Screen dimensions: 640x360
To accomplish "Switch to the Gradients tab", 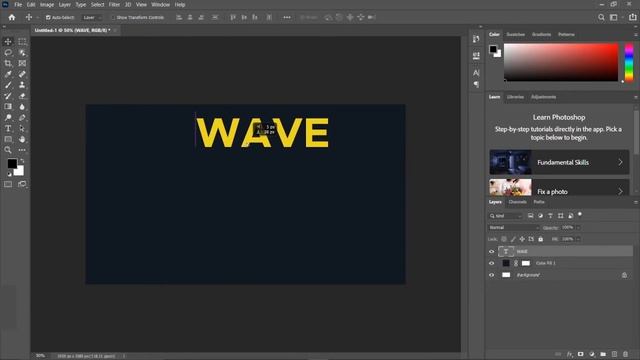I will [x=541, y=35].
